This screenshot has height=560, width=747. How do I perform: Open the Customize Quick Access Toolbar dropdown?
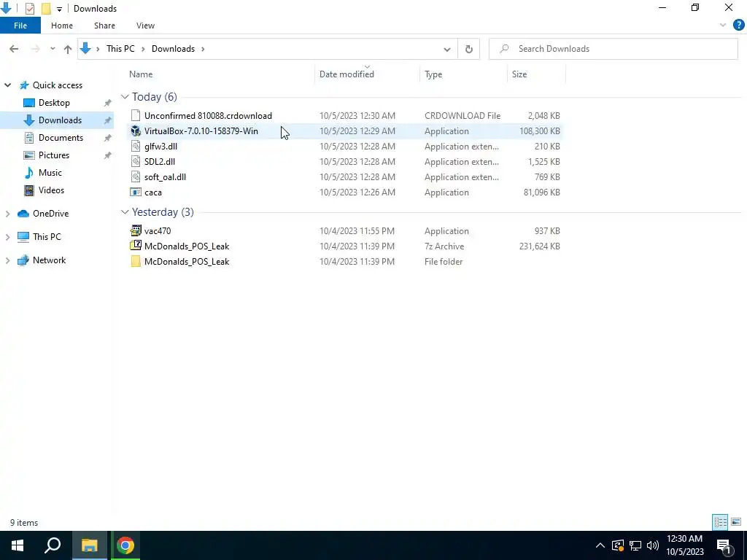tap(59, 9)
